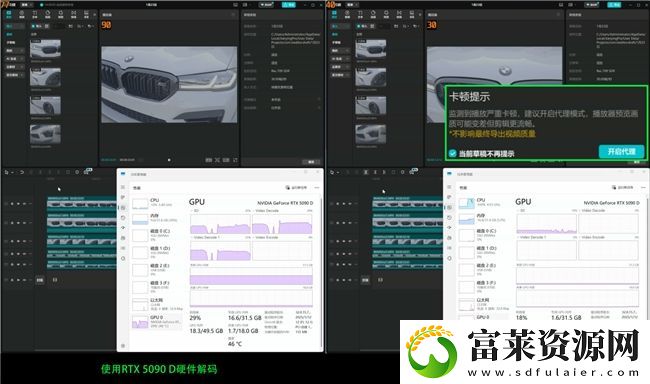This screenshot has height=384, width=650.
Task: Open the Media tab in left editor toolbar
Action: point(9,15)
